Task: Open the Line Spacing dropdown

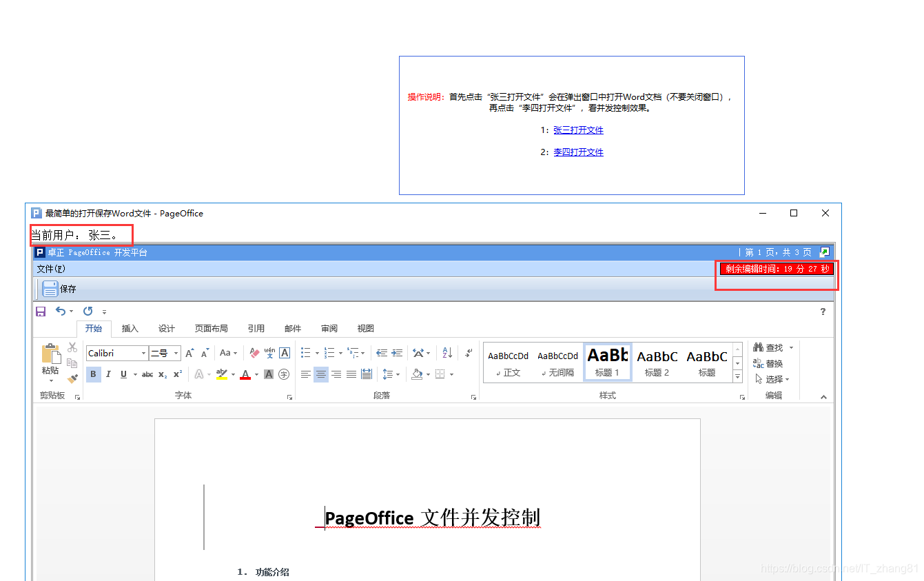Action: point(391,374)
